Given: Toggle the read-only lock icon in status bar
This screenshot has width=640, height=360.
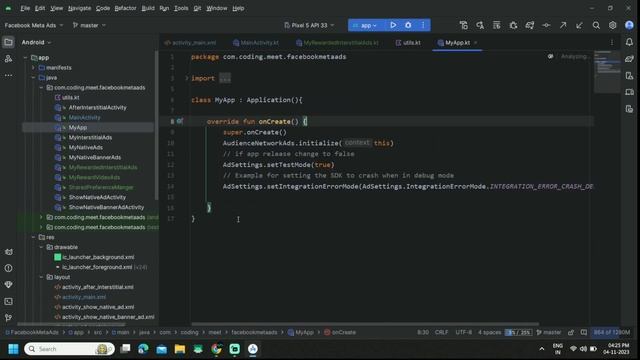Looking at the screenshot, I should point(571,332).
